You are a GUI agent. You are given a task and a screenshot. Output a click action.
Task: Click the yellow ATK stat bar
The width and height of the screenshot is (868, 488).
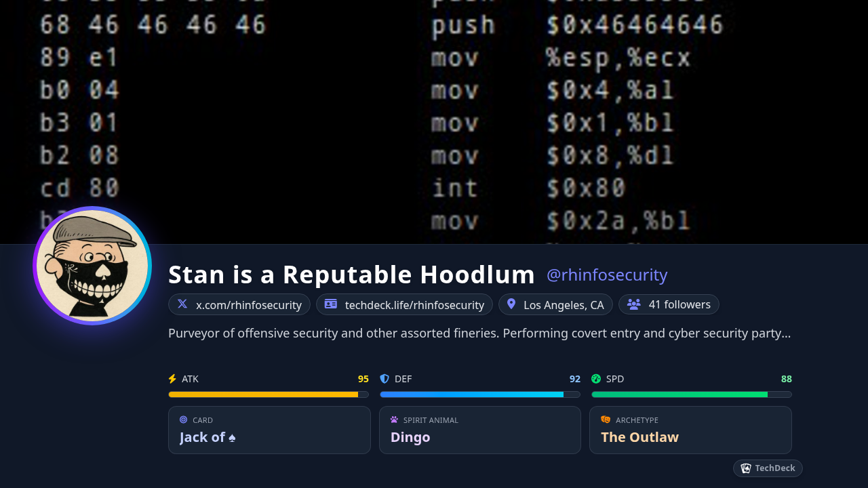click(268, 394)
